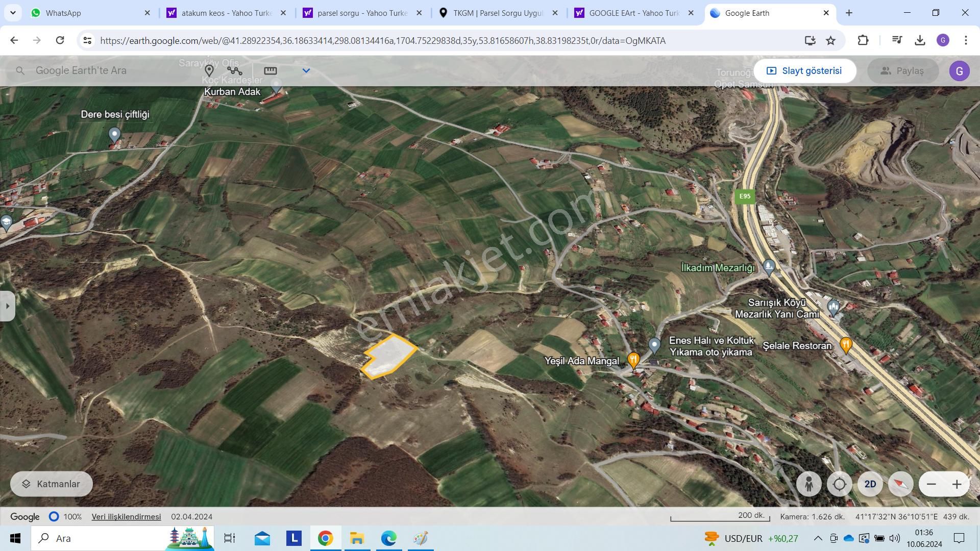Click the İlkadım Mezarlığı map marker
Image resolution: width=980 pixels, height=551 pixels.
coord(768,267)
